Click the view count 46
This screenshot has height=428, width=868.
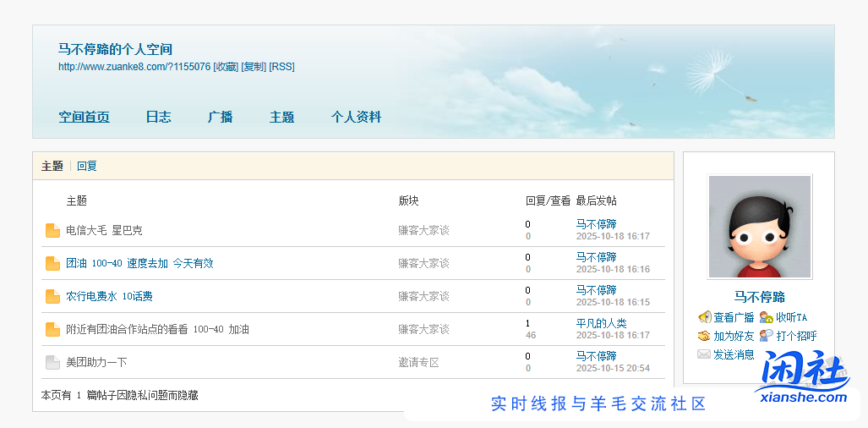click(531, 335)
